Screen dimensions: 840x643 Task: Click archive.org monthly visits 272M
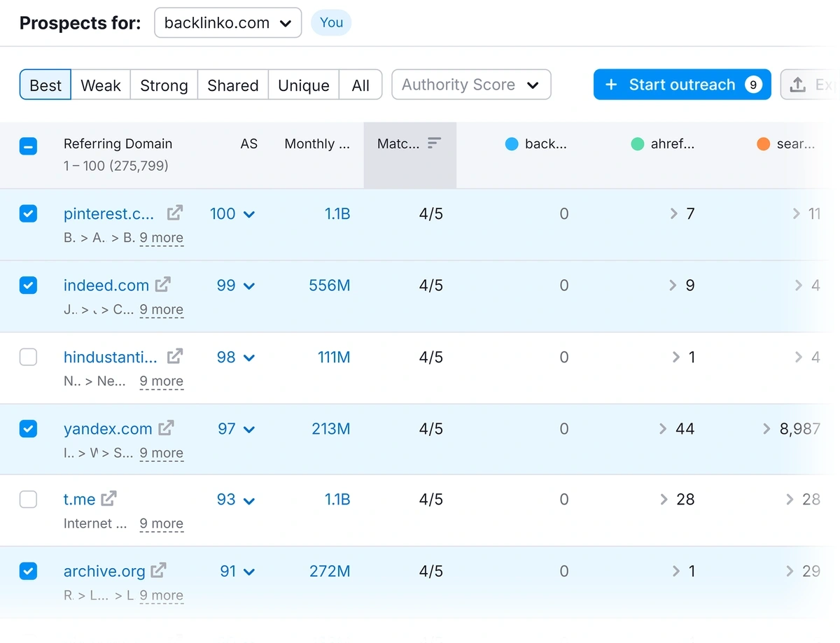pos(330,572)
